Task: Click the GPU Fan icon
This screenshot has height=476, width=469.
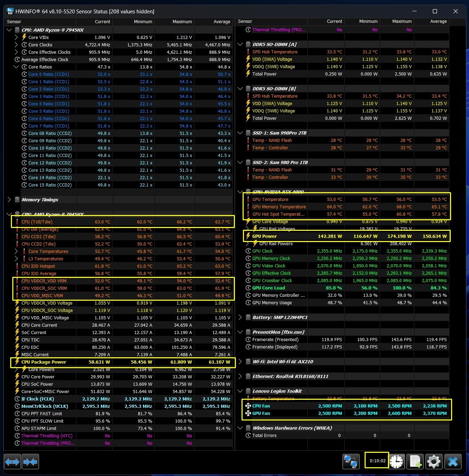Action: (x=248, y=413)
